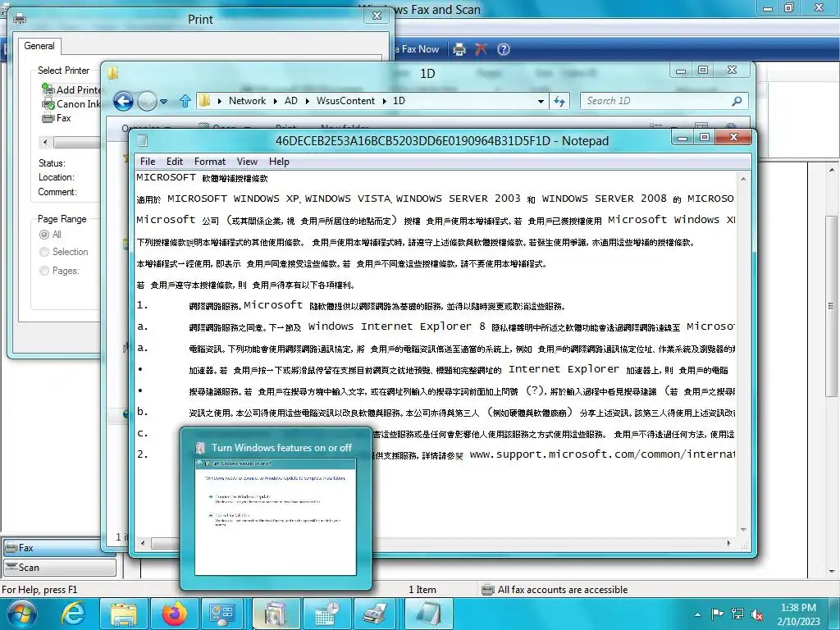Open Help menu in Notepad

tap(279, 162)
